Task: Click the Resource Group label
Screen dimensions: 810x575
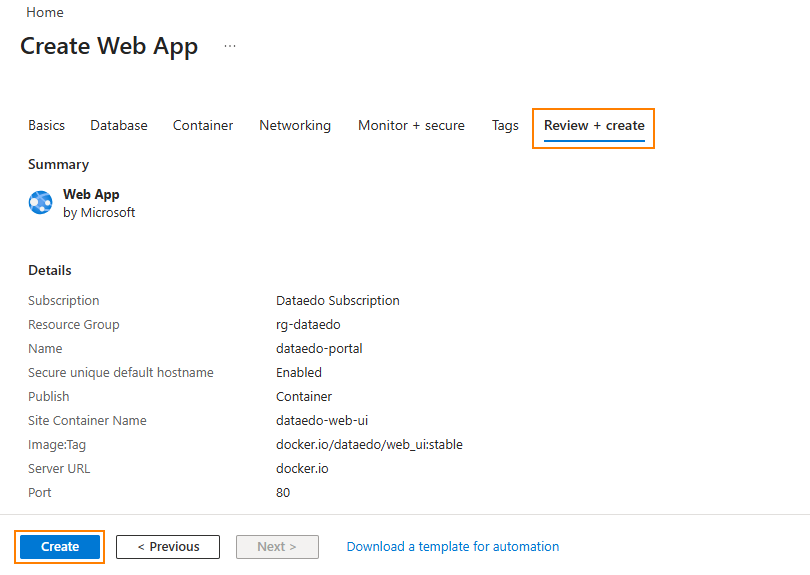Action: (74, 325)
